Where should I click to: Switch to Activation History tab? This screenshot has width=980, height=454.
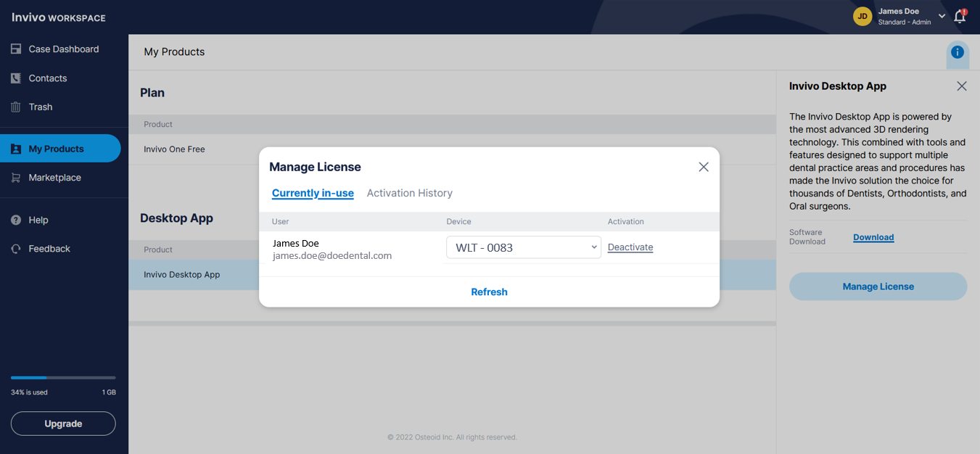pyautogui.click(x=410, y=193)
